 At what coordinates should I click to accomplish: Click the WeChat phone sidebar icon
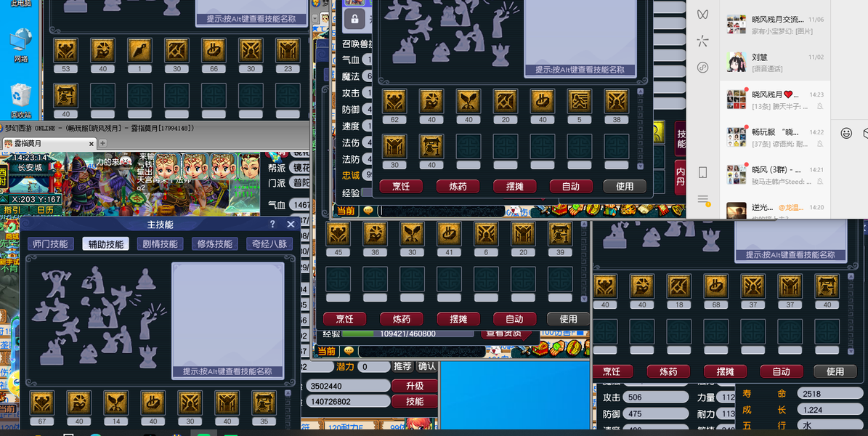pyautogui.click(x=702, y=172)
